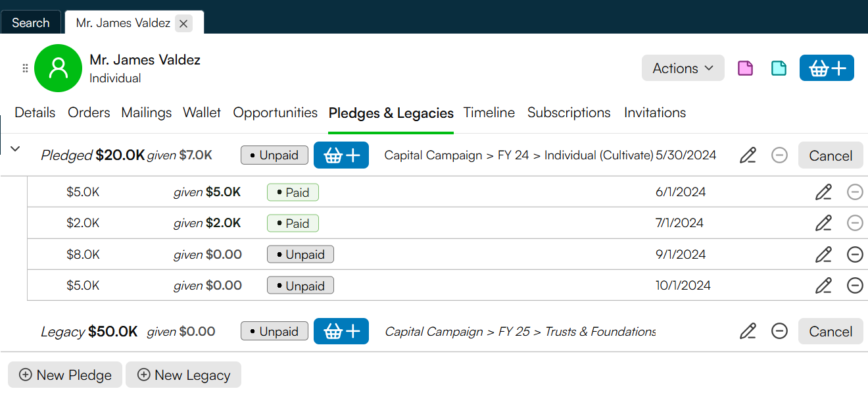The image size is (868, 397).
Task: Collapse the $20.0K pledge installments chevron
Action: point(15,149)
